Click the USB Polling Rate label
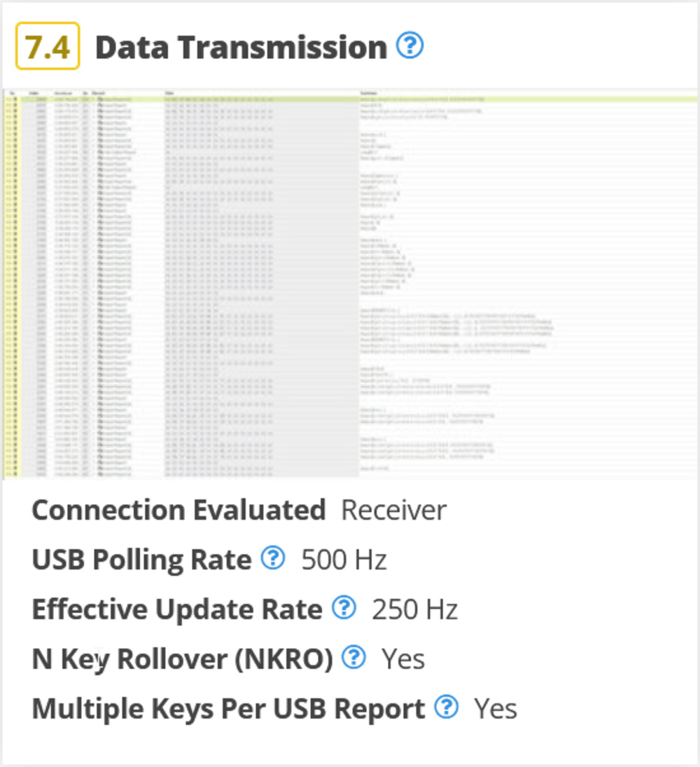Image resolution: width=700 pixels, height=767 pixels. tap(141, 560)
